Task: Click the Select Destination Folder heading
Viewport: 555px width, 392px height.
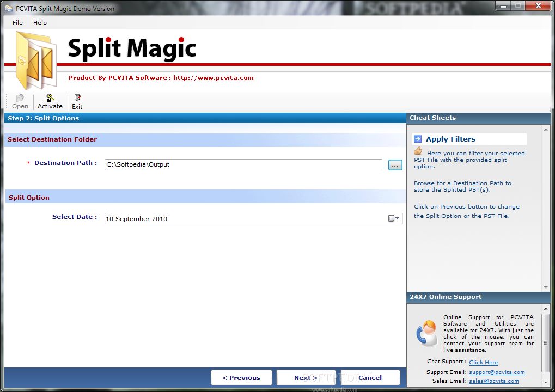Action: click(52, 139)
